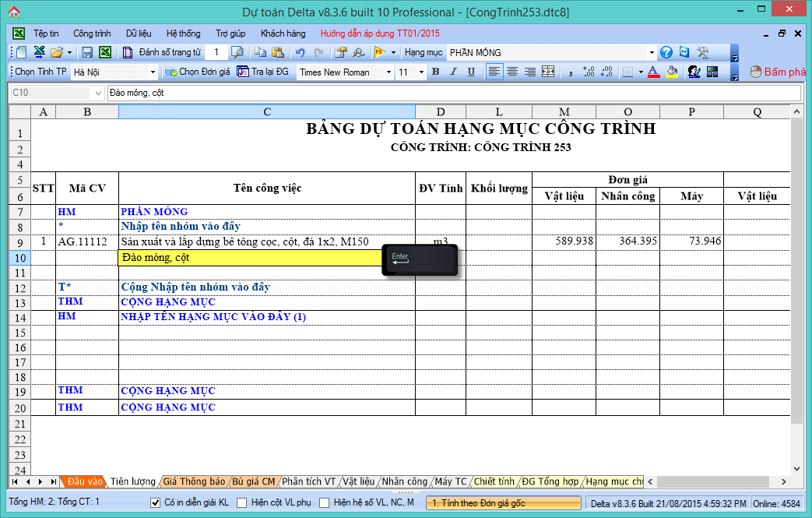Open the Tệp tin menu

coord(46,33)
